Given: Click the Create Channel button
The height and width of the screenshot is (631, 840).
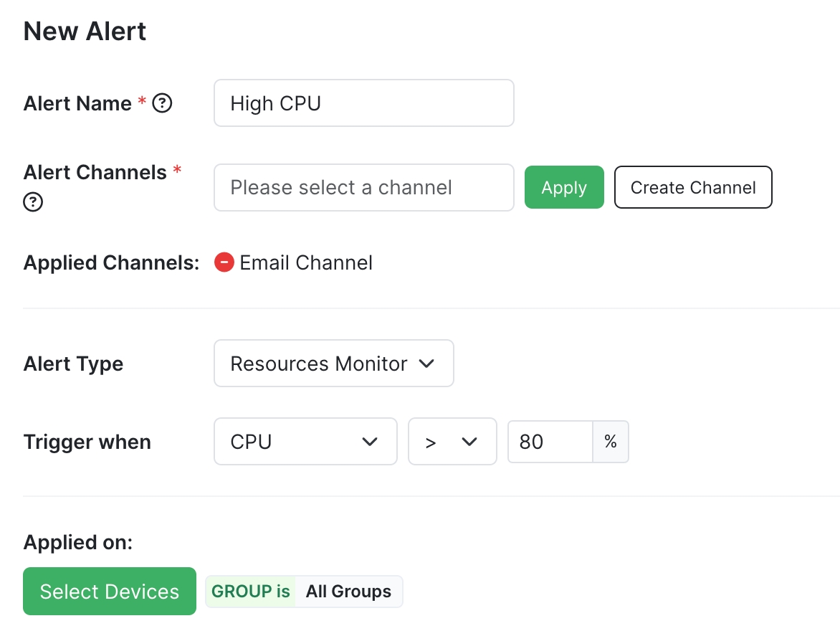Looking at the screenshot, I should 692,188.
